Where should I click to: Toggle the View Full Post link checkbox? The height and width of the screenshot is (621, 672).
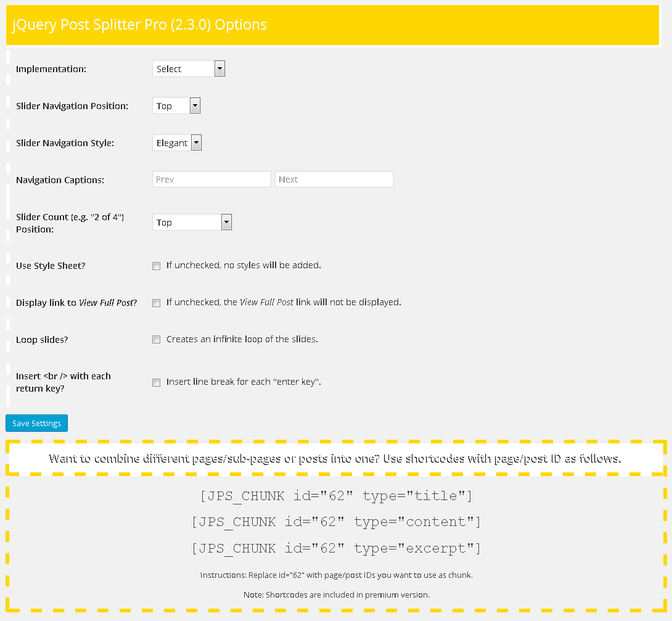tap(157, 303)
